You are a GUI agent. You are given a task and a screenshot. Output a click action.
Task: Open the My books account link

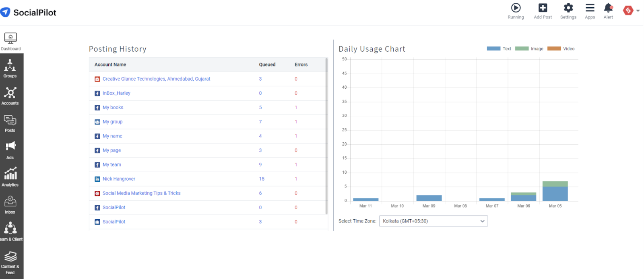tap(113, 108)
